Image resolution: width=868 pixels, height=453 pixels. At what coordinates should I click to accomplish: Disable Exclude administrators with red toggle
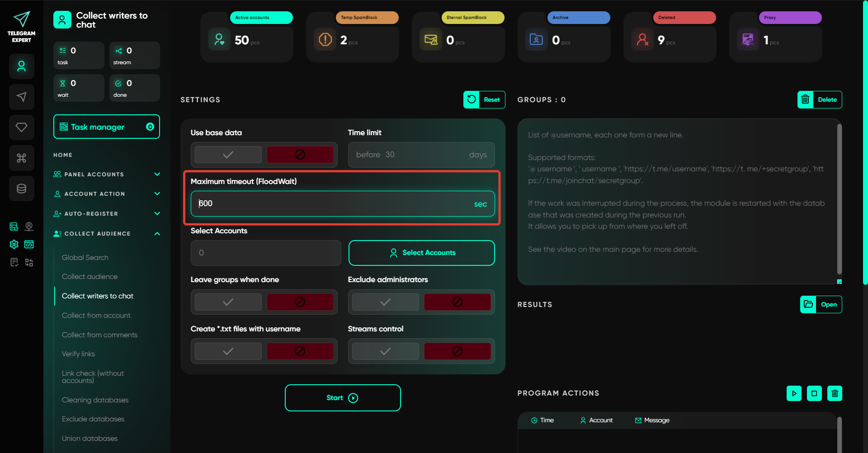pyautogui.click(x=457, y=302)
